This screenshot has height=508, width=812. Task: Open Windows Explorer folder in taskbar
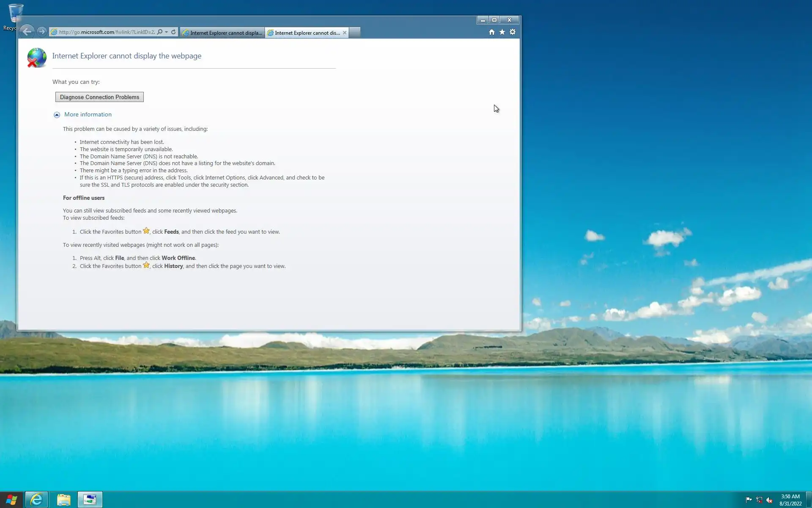coord(63,500)
